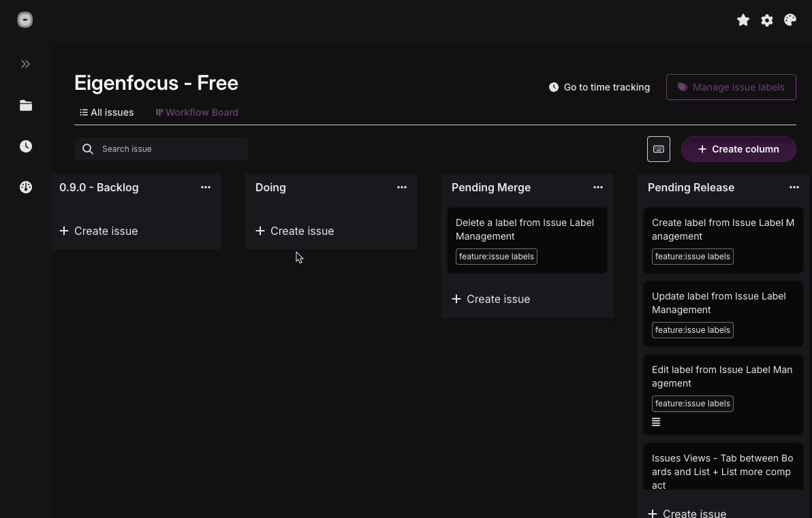Open the theme palette icon
Screen dimensions: 812x518
(x=790, y=20)
